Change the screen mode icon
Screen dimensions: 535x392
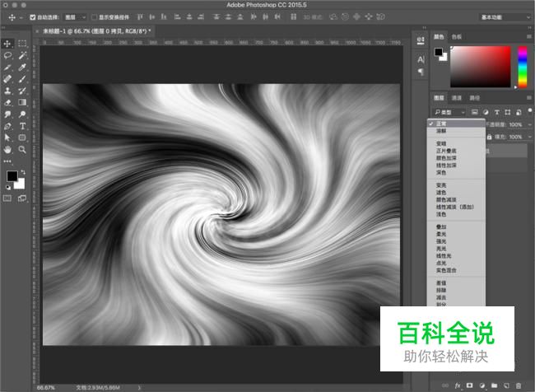pyautogui.click(x=22, y=198)
